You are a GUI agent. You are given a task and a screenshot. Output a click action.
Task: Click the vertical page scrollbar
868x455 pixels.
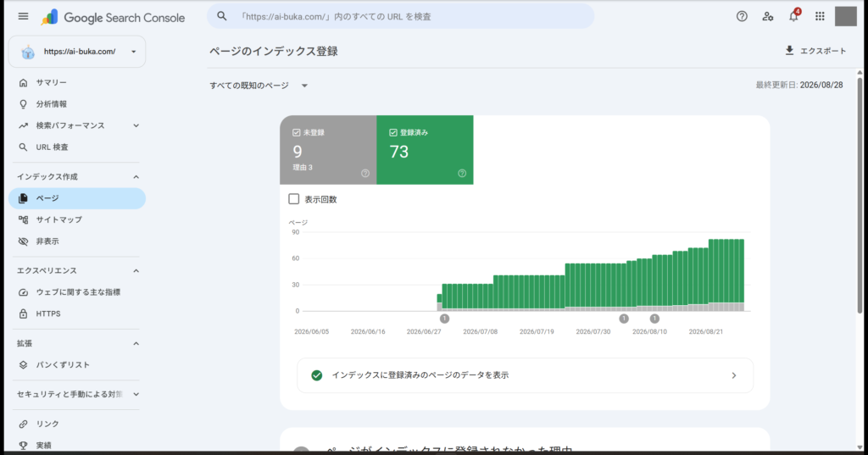[860, 195]
